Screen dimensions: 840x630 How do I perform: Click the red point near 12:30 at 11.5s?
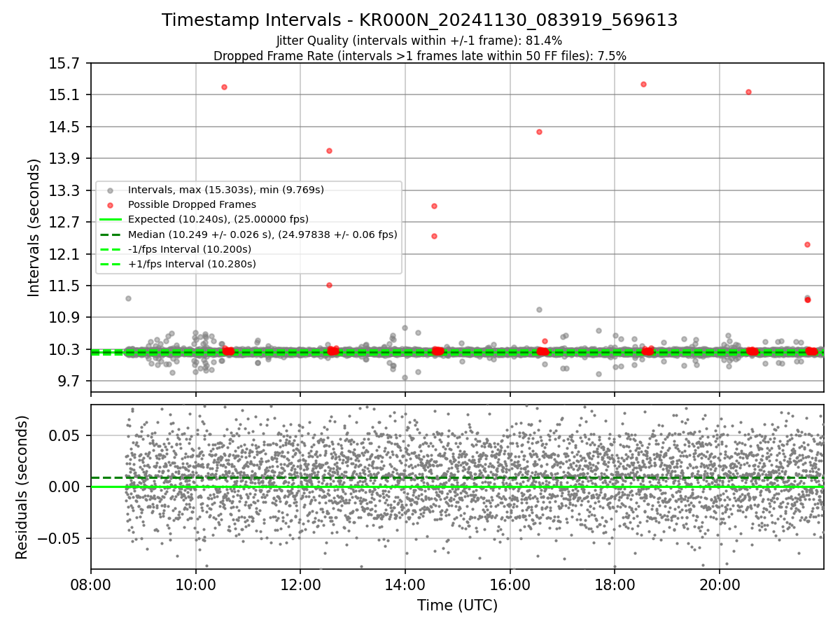[x=329, y=285]
